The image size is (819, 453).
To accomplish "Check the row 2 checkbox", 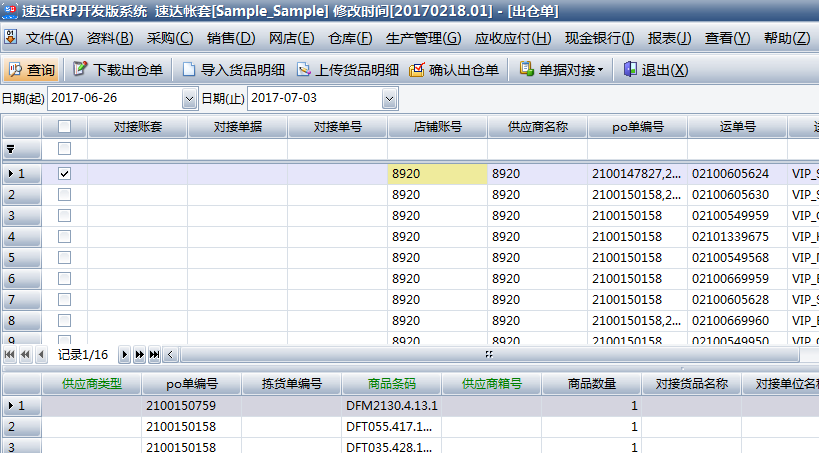I will point(64,195).
